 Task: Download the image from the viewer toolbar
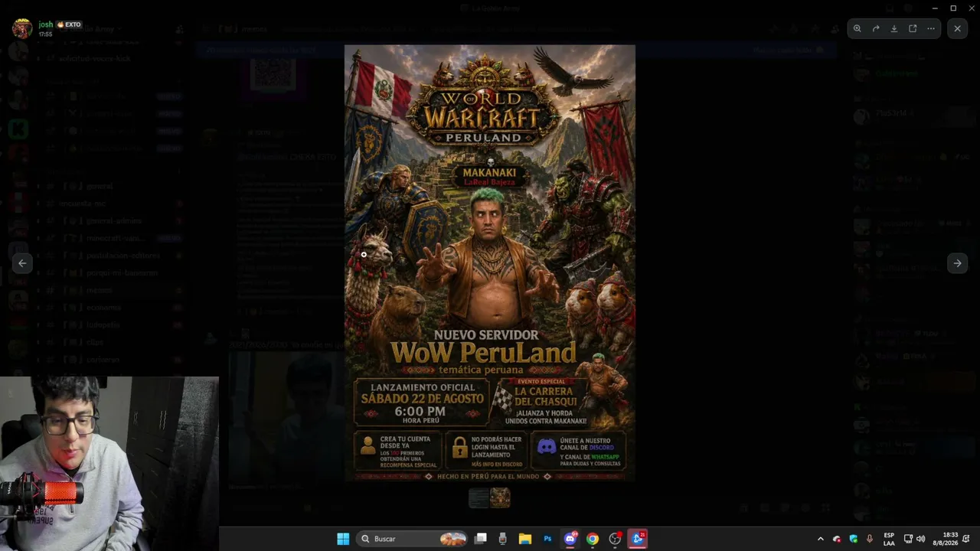click(x=894, y=28)
